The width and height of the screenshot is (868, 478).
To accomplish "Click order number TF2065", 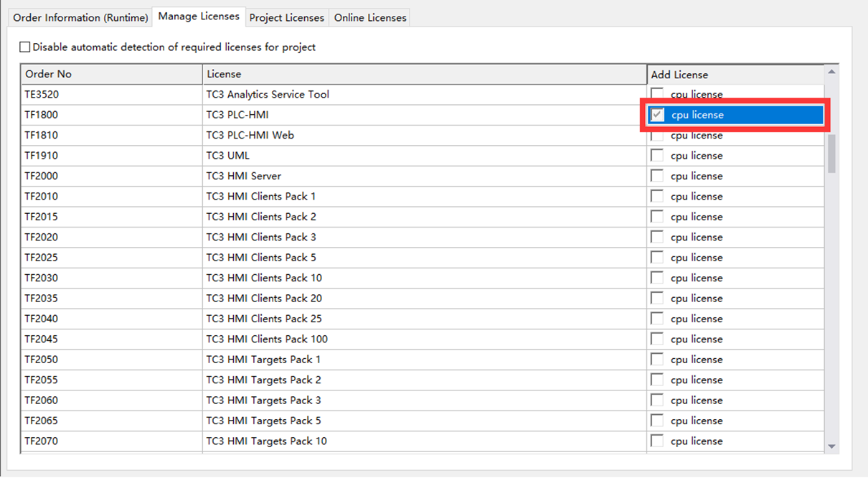I will pyautogui.click(x=41, y=421).
